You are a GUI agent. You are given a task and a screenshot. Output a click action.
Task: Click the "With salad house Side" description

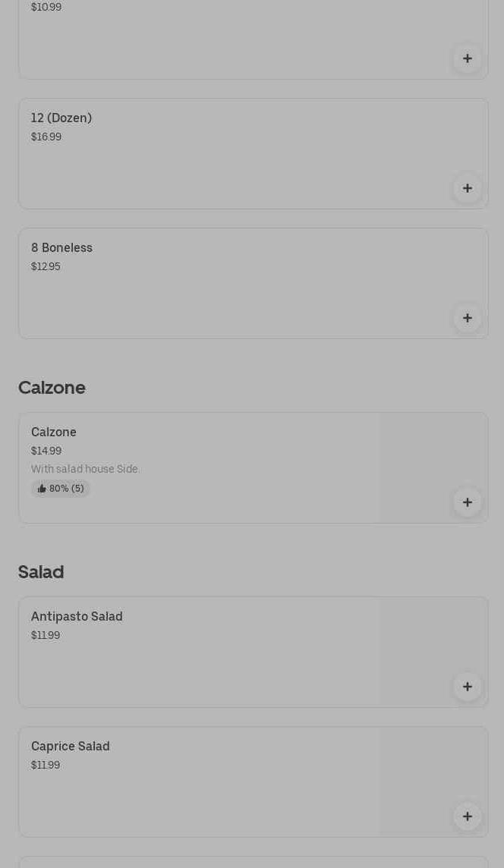[x=86, y=470]
